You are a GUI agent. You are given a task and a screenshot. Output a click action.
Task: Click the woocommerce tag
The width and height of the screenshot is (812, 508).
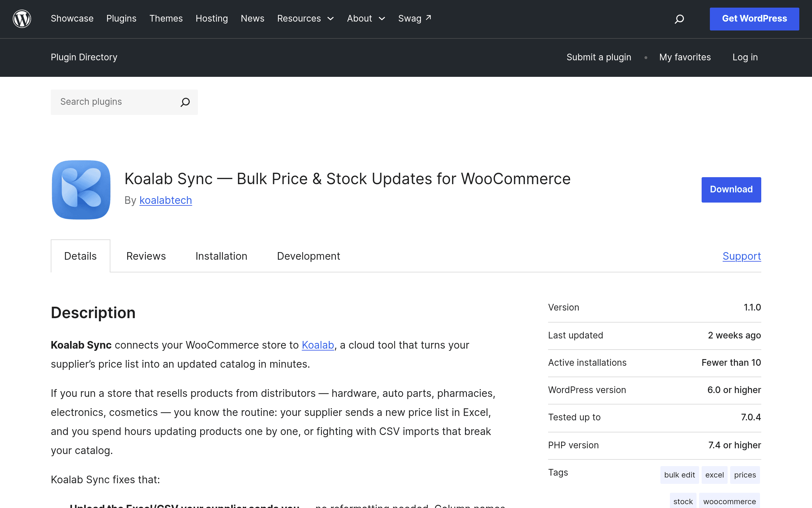point(730,501)
